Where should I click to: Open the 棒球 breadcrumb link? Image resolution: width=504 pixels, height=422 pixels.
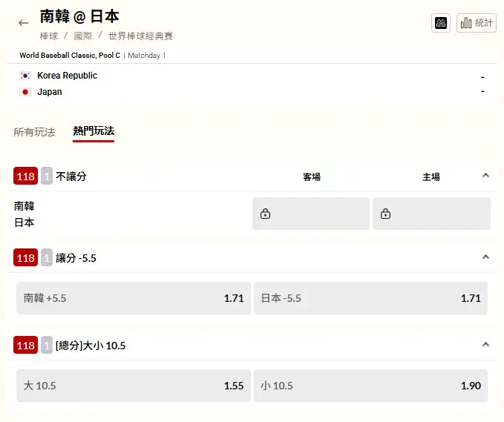tap(49, 36)
